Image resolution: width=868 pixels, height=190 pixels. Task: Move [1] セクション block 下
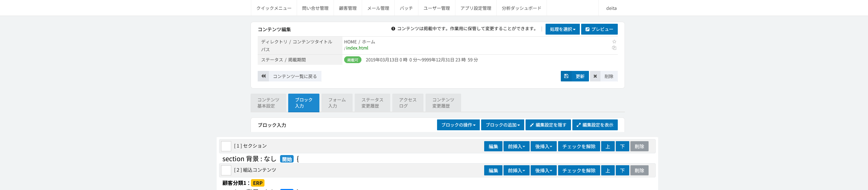point(623,146)
